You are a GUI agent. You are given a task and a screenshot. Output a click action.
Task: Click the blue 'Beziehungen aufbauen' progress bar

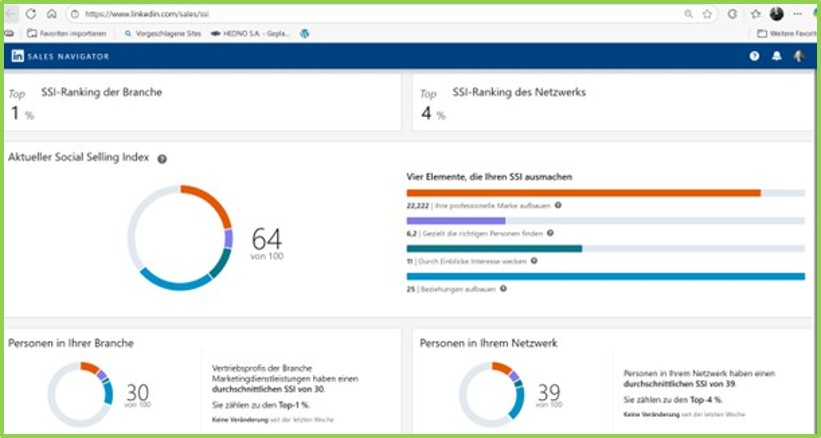tap(605, 276)
